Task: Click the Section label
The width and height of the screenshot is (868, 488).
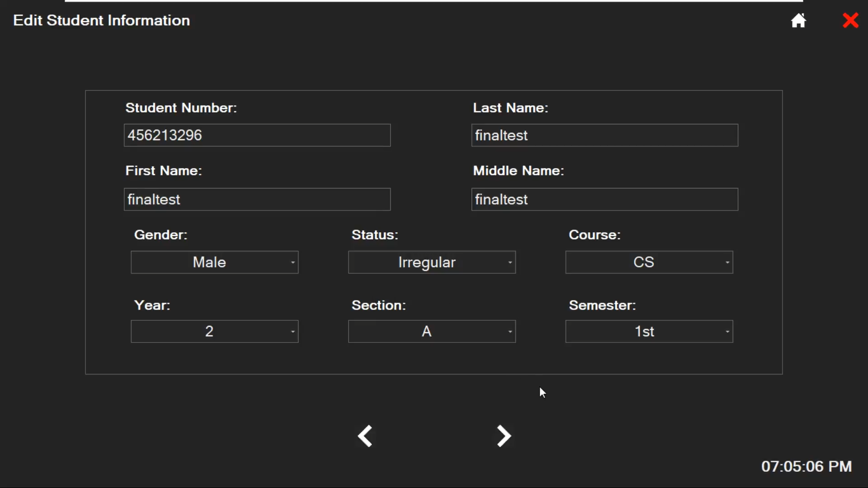Action: point(379,305)
